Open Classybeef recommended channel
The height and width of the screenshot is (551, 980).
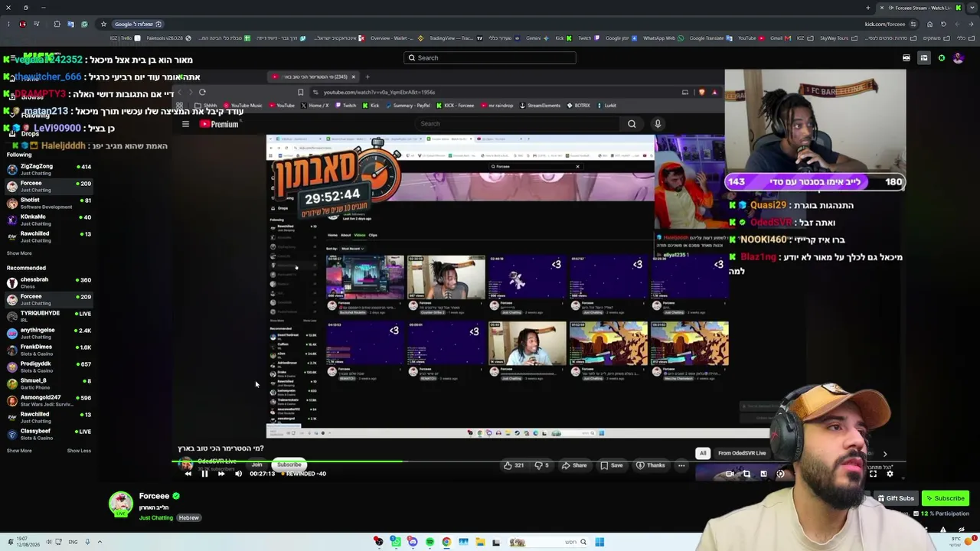(49, 434)
